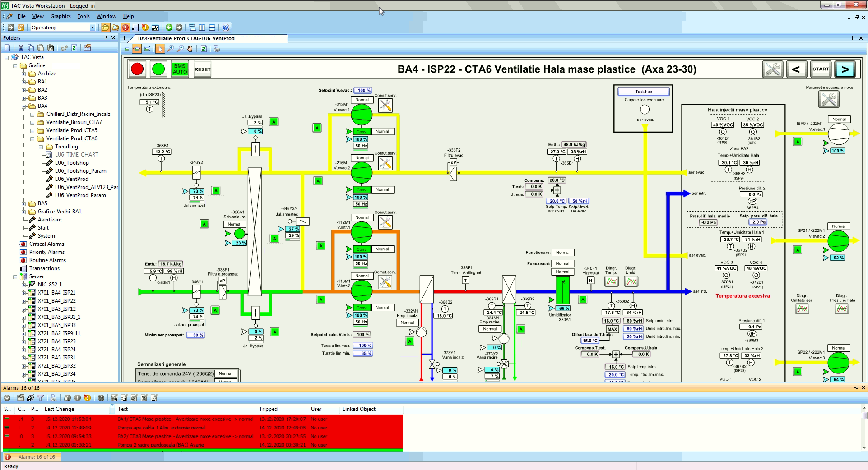Activate the Pan hand tool
This screenshot has height=470, width=868.
point(190,49)
